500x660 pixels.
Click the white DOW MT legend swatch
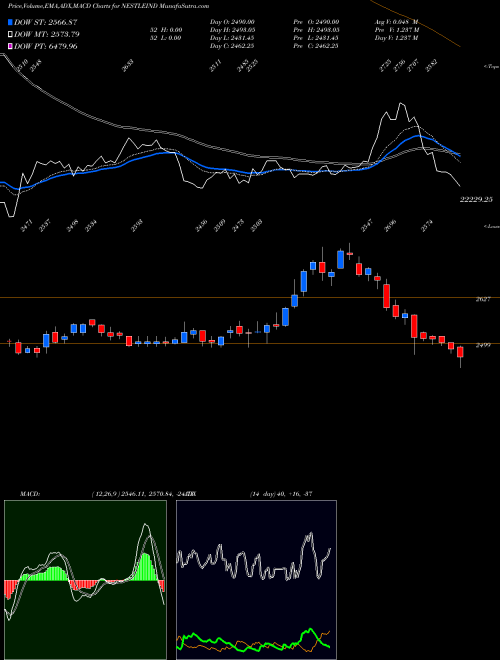[x=10, y=35]
